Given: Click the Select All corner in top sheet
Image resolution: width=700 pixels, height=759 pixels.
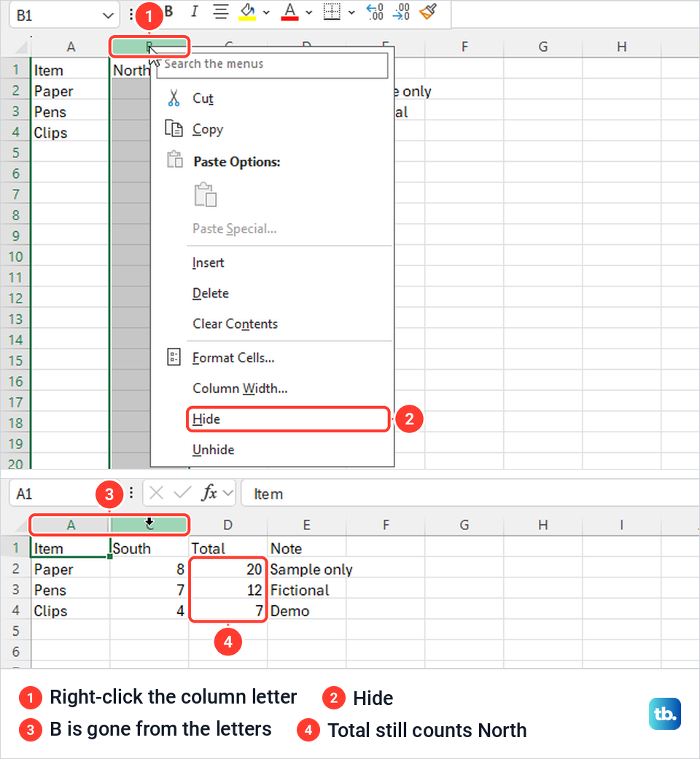Looking at the screenshot, I should click(x=20, y=47).
